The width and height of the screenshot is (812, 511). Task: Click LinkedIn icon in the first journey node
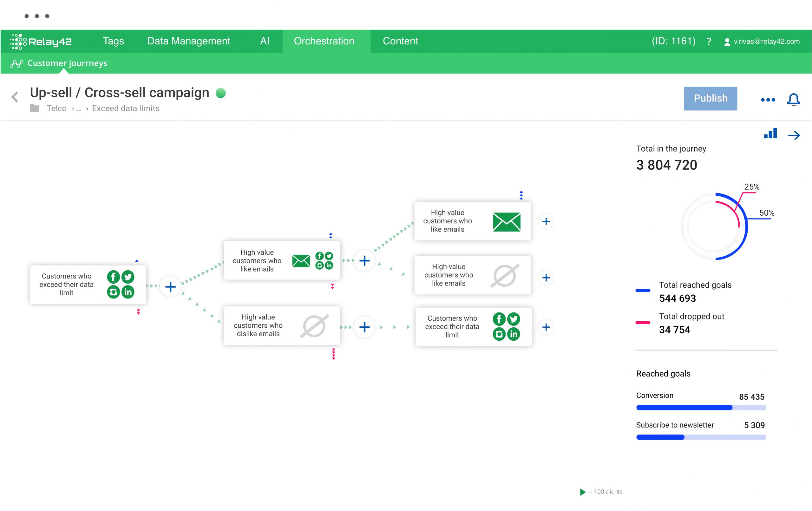tap(128, 292)
